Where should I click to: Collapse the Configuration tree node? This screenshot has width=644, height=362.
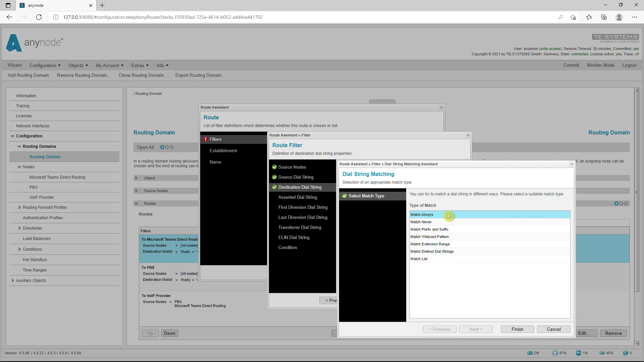click(13, 136)
